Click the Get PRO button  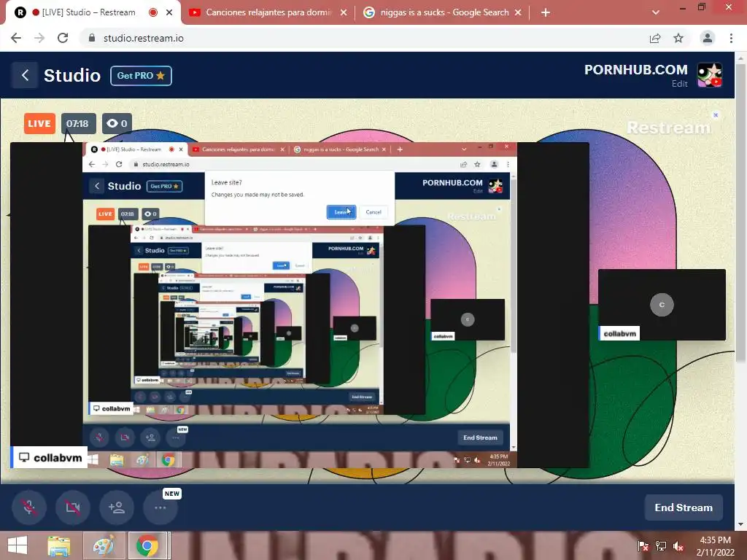click(x=141, y=76)
